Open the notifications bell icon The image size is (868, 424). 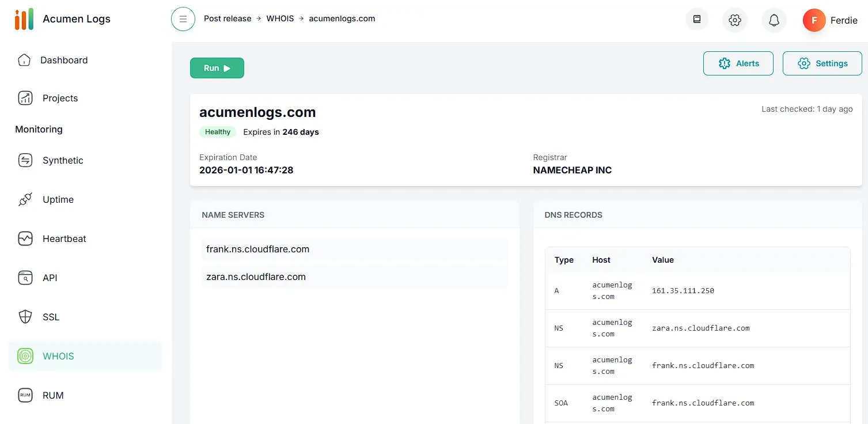(774, 20)
